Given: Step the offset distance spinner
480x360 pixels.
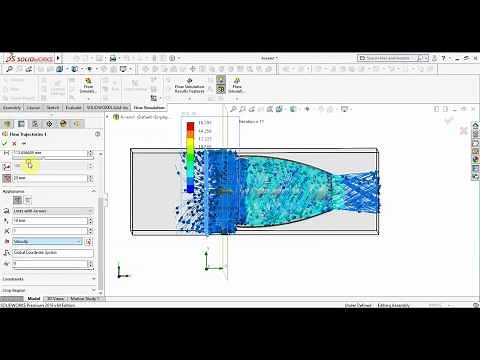Looking at the screenshot, I should [x=90, y=153].
